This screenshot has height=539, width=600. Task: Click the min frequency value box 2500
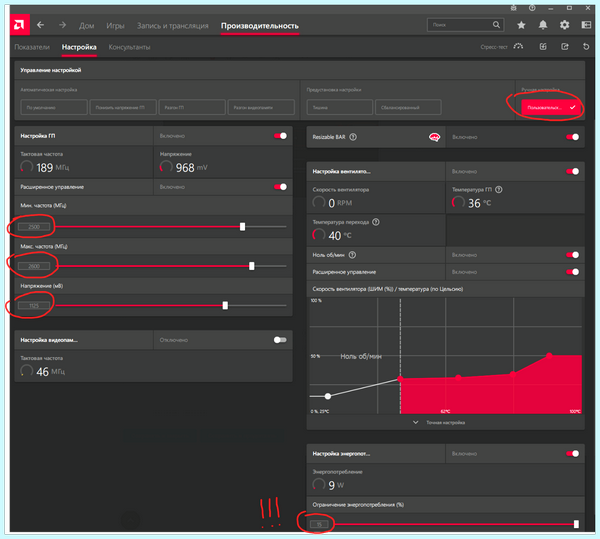[34, 226]
